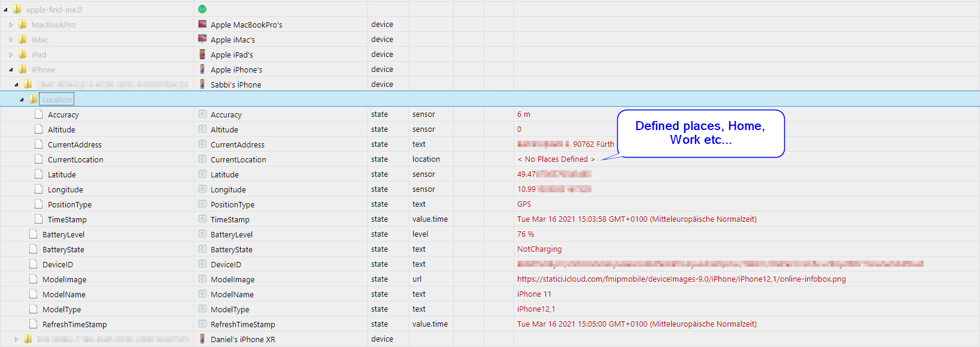The height and width of the screenshot is (347, 980).
Task: Click the MacBookPro folder icon
Action: pos(23,24)
